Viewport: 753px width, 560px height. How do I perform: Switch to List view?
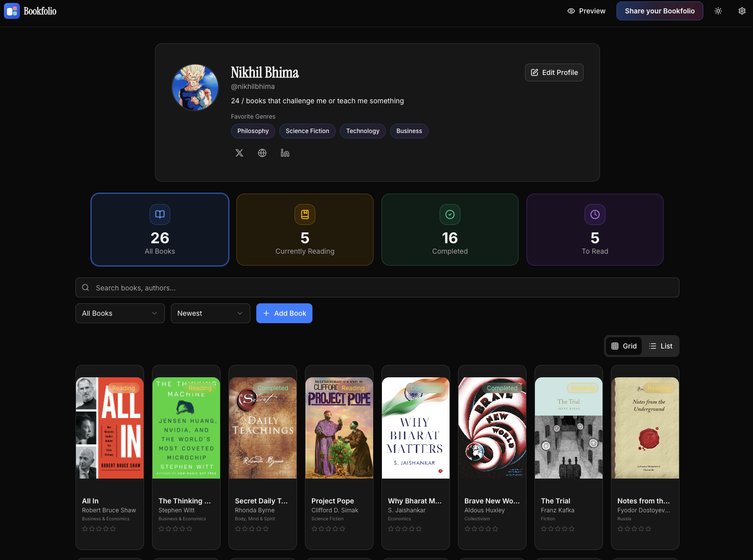click(660, 346)
